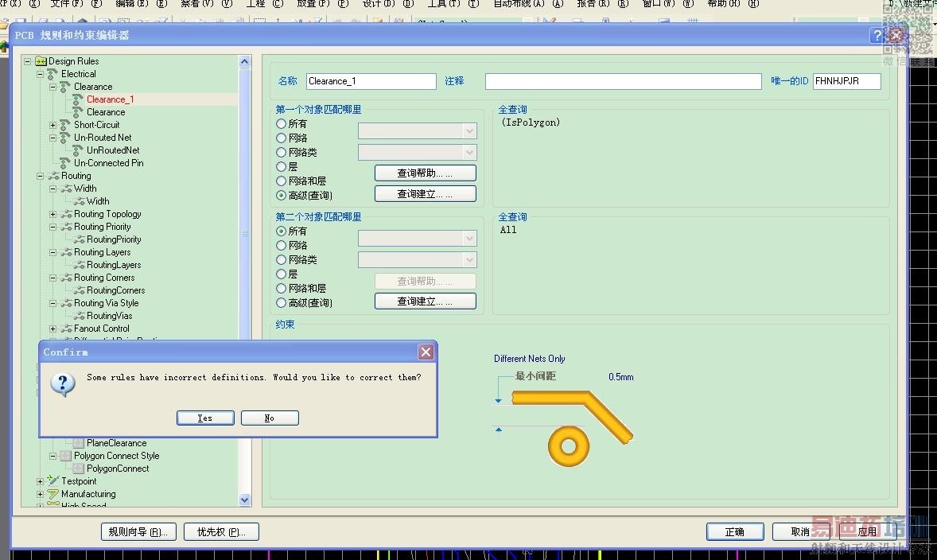Click the question mark icon in Confirm dialog
This screenshot has height=560, width=937.
pyautogui.click(x=63, y=383)
